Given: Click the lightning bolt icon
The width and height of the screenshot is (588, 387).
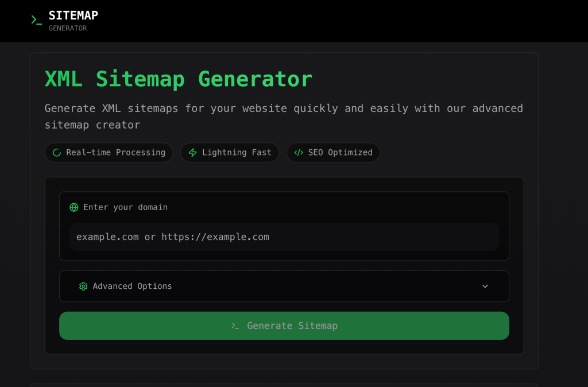Looking at the screenshot, I should [193, 153].
